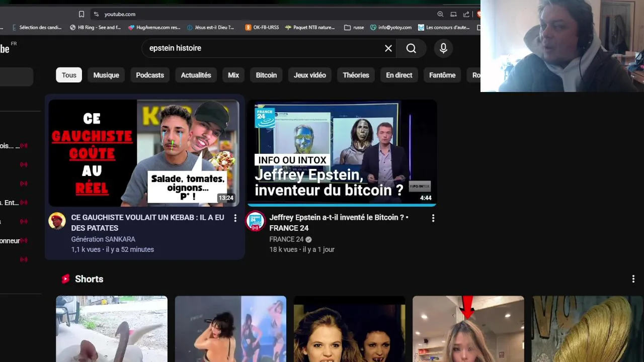Open the 'Sélection des candi...' bookmark
This screenshot has width=644, height=362.
pos(36,28)
